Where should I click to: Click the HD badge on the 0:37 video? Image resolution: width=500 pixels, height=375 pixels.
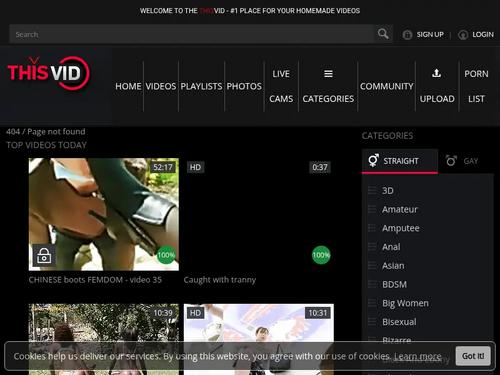195,167
